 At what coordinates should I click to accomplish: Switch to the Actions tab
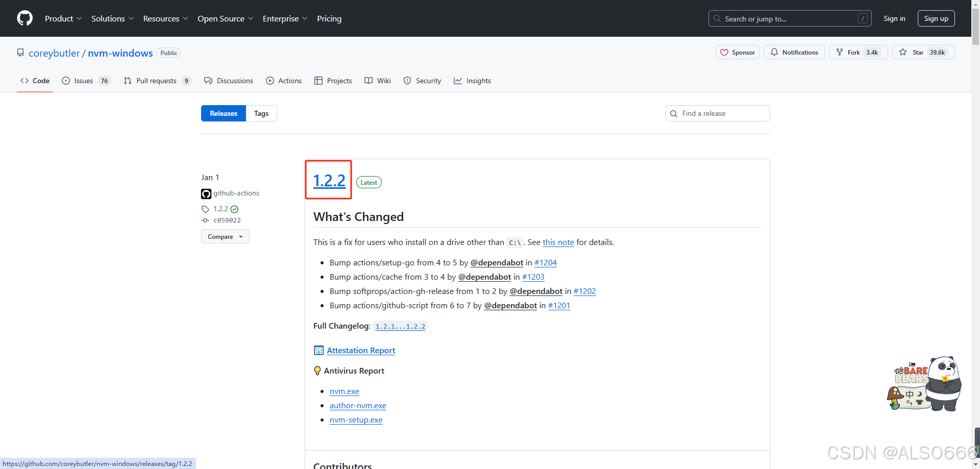coord(284,81)
